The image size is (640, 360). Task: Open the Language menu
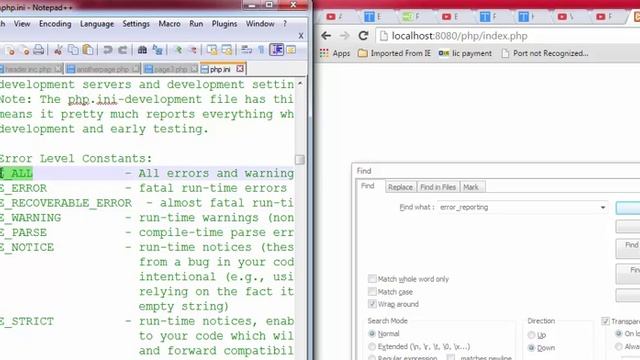(x=97, y=24)
